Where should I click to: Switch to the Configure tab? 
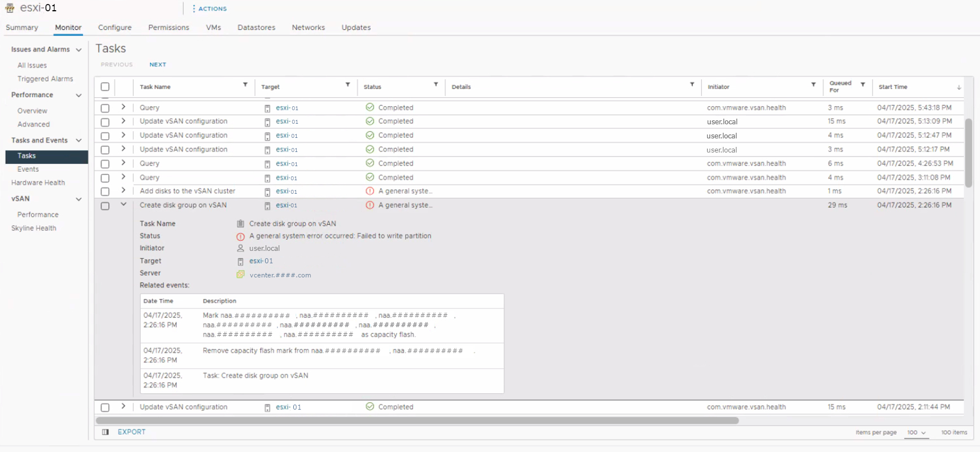click(x=115, y=28)
